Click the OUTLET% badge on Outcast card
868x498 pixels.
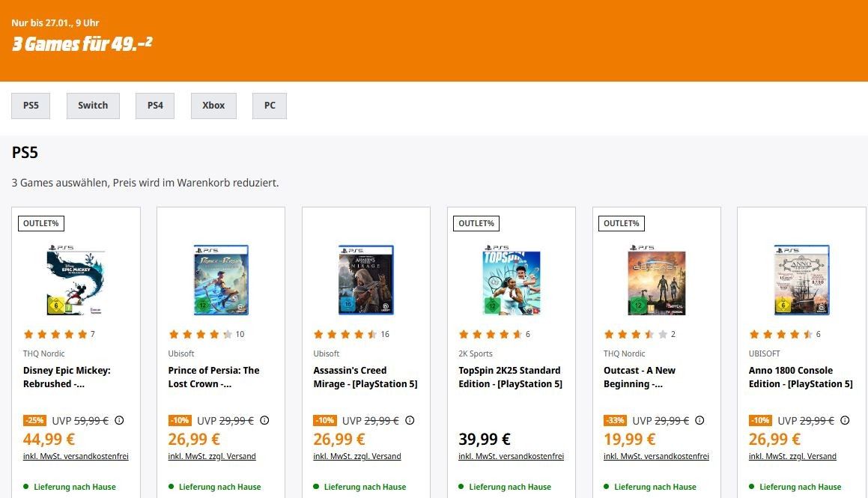point(622,223)
